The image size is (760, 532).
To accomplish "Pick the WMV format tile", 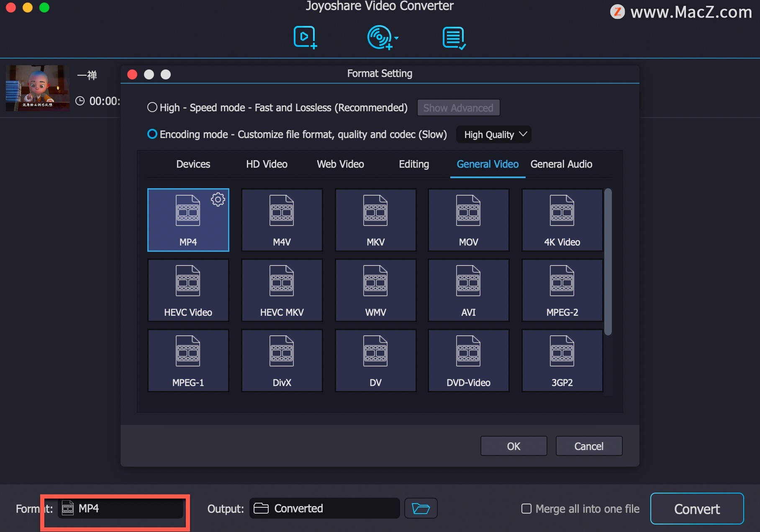I will (376, 290).
